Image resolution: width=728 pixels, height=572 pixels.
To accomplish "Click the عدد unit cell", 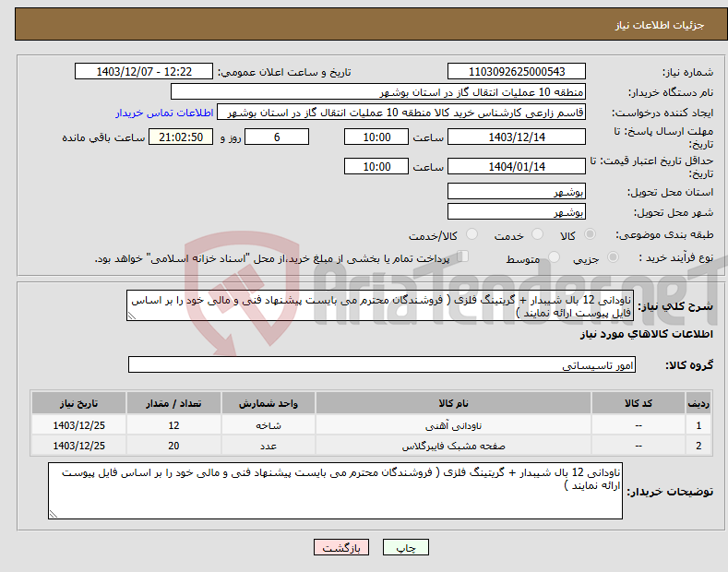I will (x=269, y=446).
